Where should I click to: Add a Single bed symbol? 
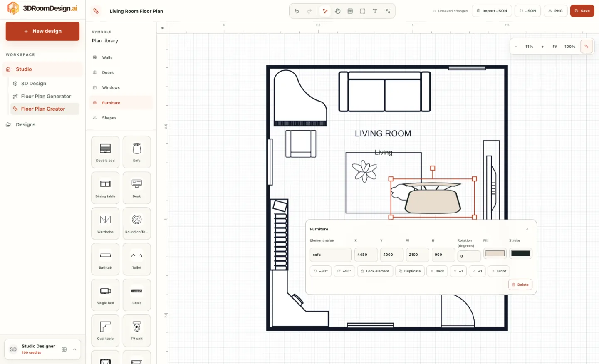pos(105,295)
